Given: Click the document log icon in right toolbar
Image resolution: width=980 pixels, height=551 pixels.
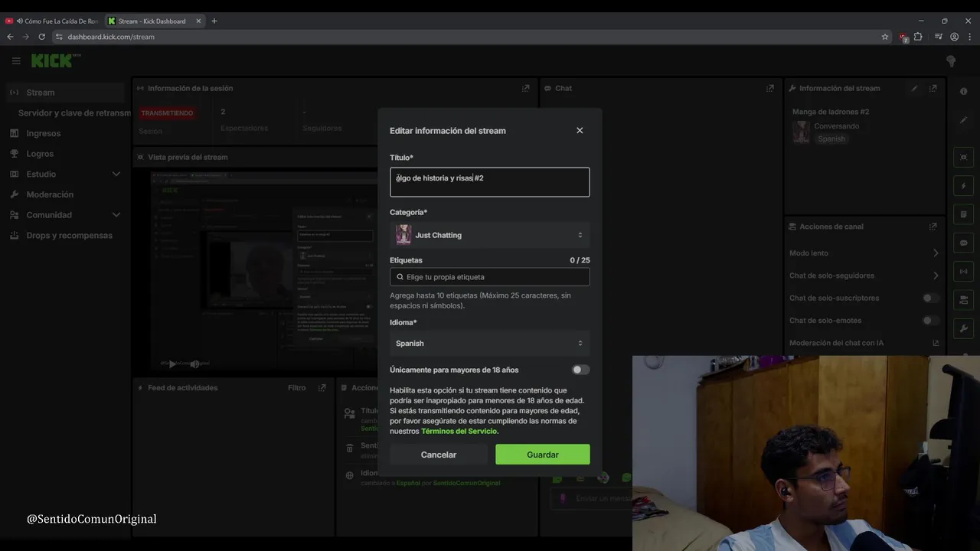Looking at the screenshot, I should tap(964, 214).
